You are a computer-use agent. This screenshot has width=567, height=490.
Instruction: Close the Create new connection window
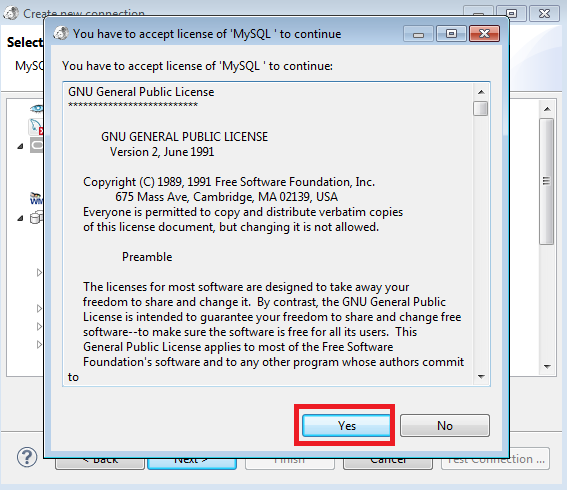click(544, 14)
